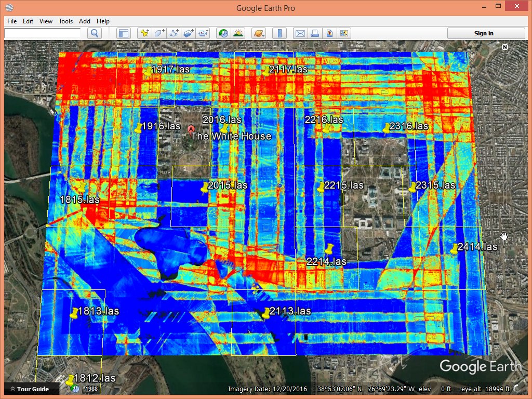
Task: Open the Tools menu
Action: pos(65,21)
